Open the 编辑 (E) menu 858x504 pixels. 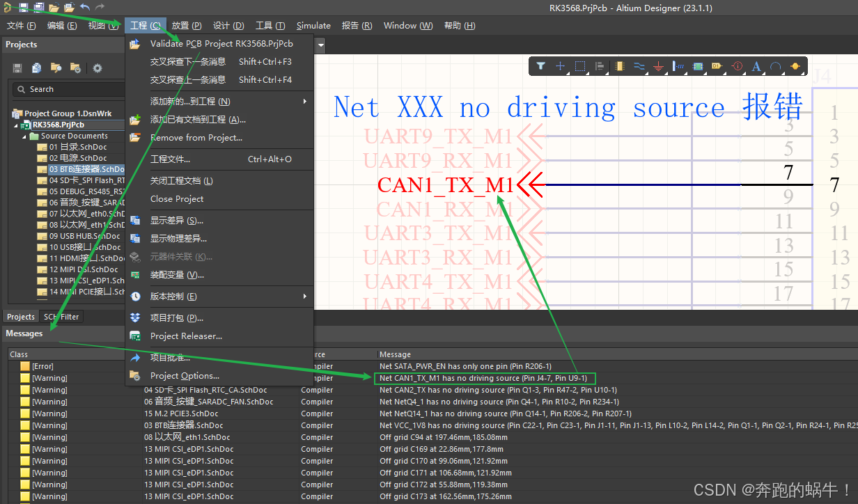click(62, 26)
